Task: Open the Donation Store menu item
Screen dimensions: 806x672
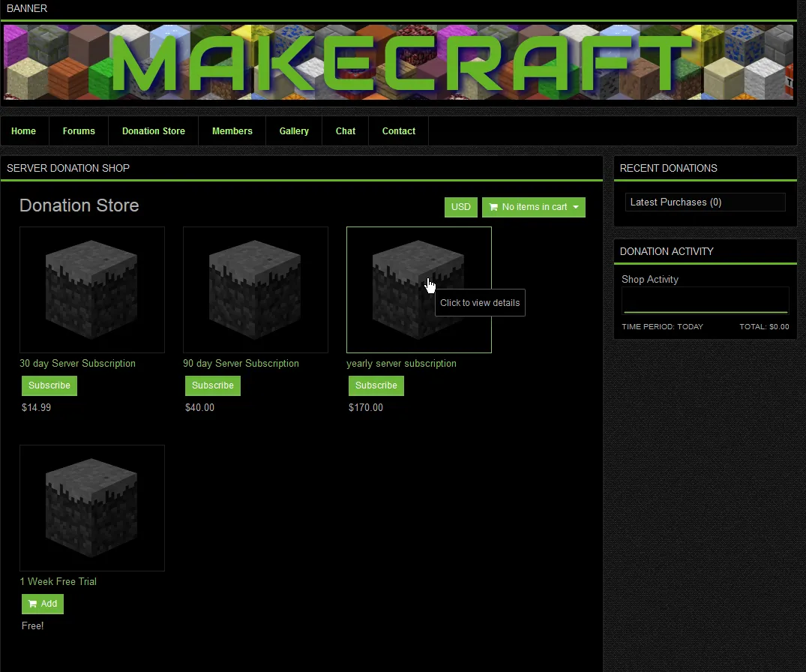Action: click(153, 130)
